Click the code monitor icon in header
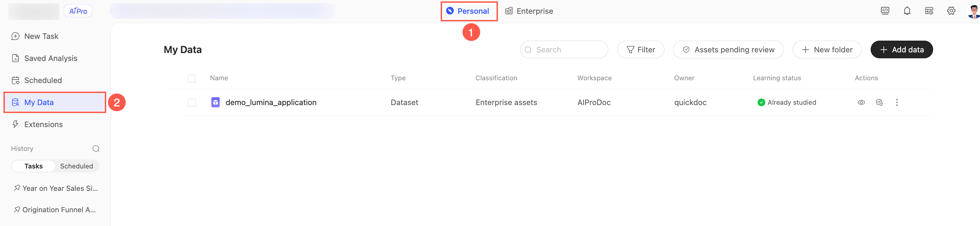The width and height of the screenshot is (980, 226). (x=885, y=11)
